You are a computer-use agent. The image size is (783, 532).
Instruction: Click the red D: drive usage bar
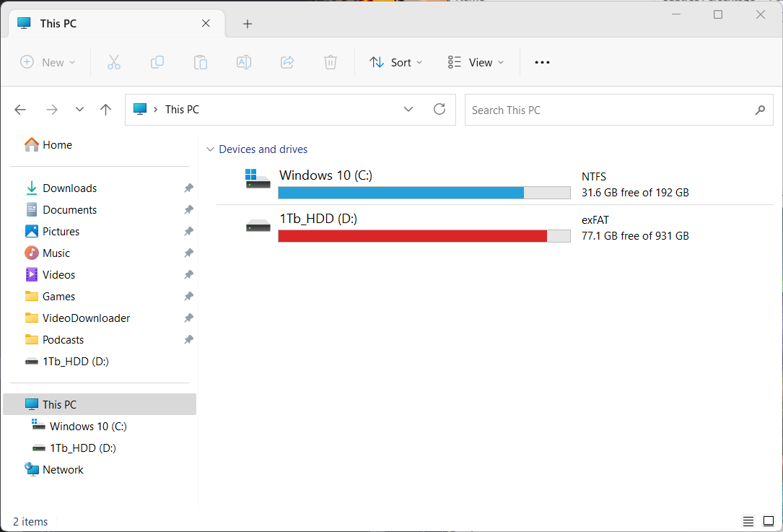pyautogui.click(x=424, y=236)
